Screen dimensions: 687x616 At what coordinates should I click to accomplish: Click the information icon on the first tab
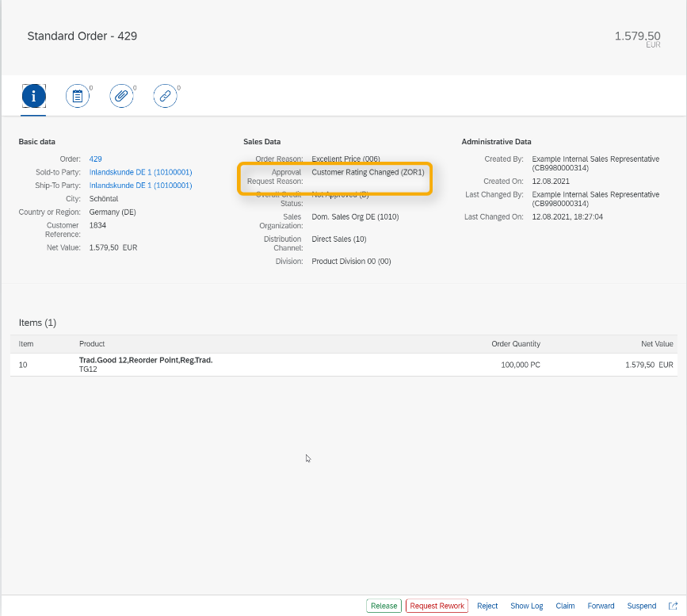33,95
